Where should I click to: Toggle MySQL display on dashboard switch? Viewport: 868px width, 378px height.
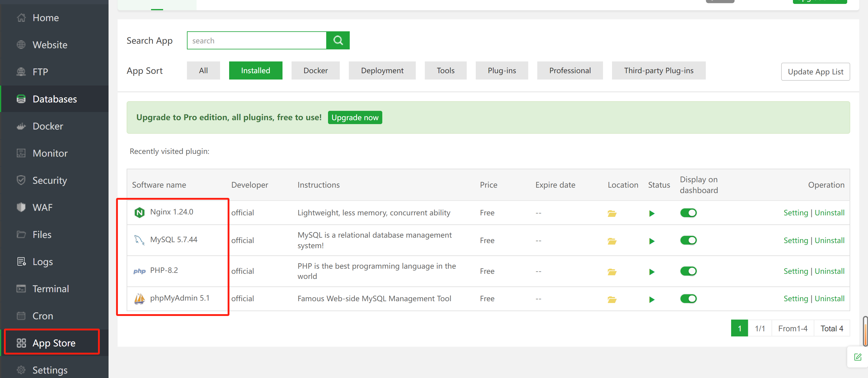pyautogui.click(x=688, y=240)
